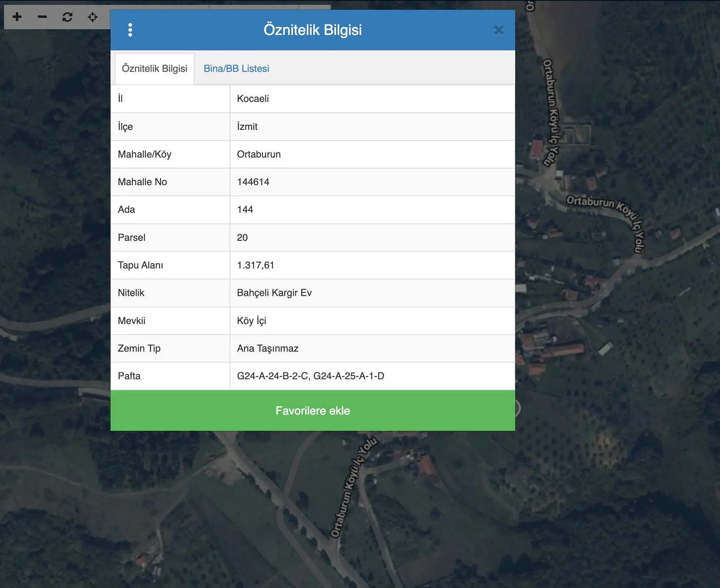Click the Mahalle No value 144614
This screenshot has width=720, height=588.
tap(253, 182)
